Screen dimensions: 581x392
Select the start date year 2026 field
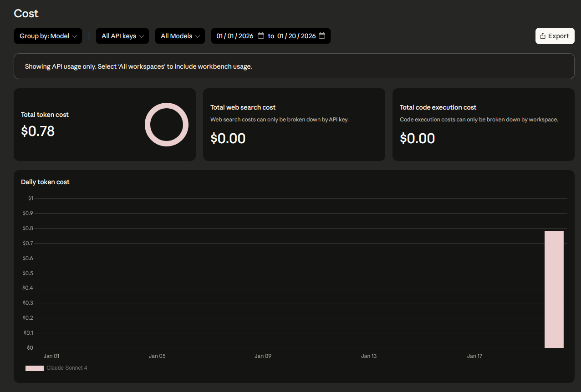click(246, 36)
